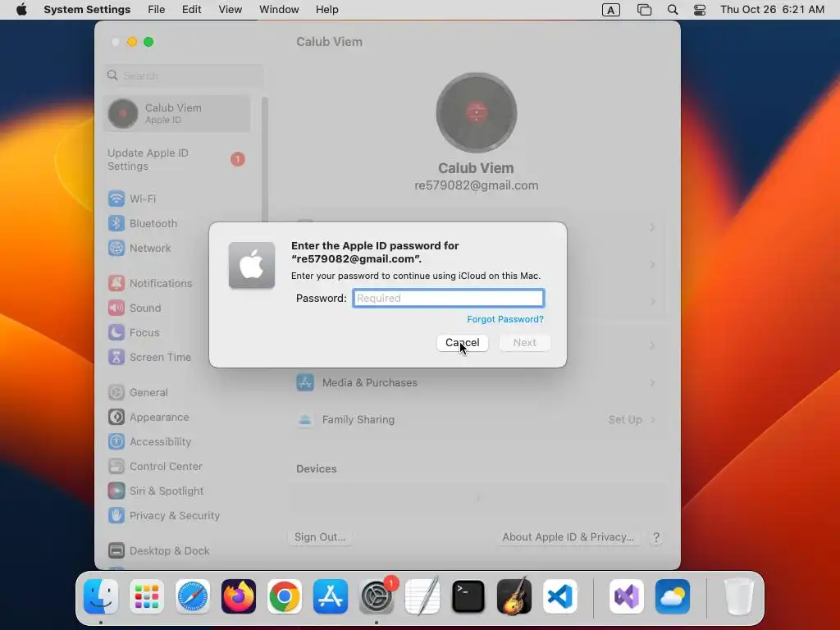Image resolution: width=840 pixels, height=630 pixels.
Task: Click the input source A menu bar icon
Action: [610, 10]
